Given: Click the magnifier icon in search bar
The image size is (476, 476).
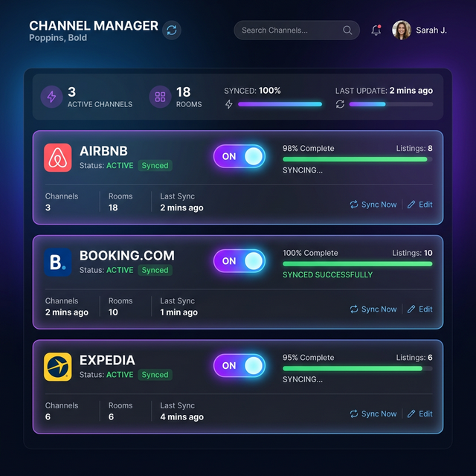Looking at the screenshot, I should (347, 30).
